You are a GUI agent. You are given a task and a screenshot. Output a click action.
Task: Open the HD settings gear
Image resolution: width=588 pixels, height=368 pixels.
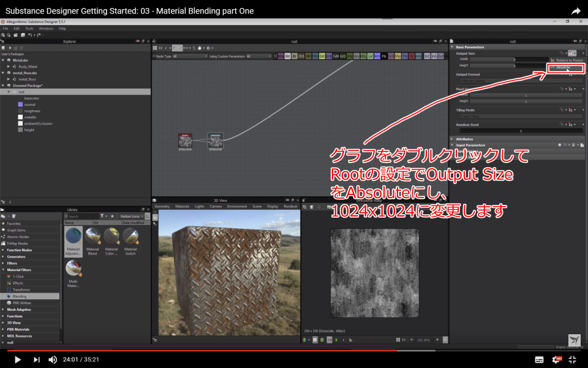(556, 360)
